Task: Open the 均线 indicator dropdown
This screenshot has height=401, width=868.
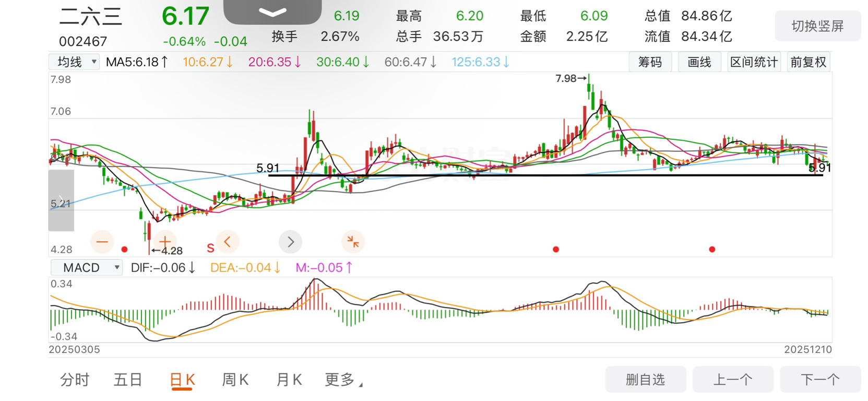Action: pos(75,62)
